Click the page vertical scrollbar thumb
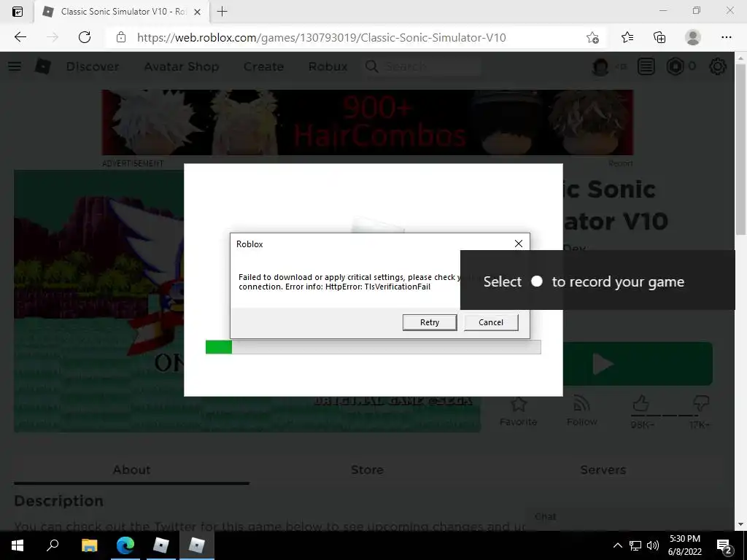Image resolution: width=747 pixels, height=560 pixels. click(x=740, y=149)
